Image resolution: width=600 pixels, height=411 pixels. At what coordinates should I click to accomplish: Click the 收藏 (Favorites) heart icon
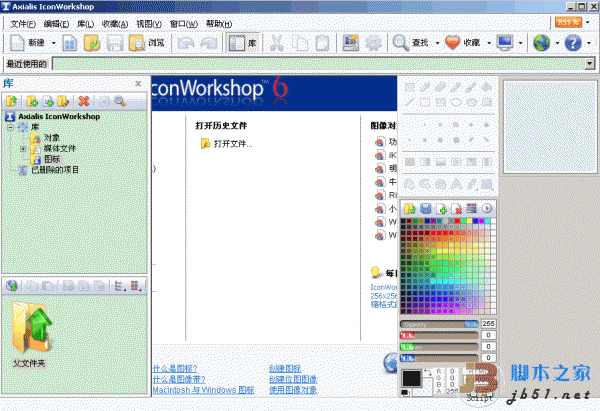(452, 43)
